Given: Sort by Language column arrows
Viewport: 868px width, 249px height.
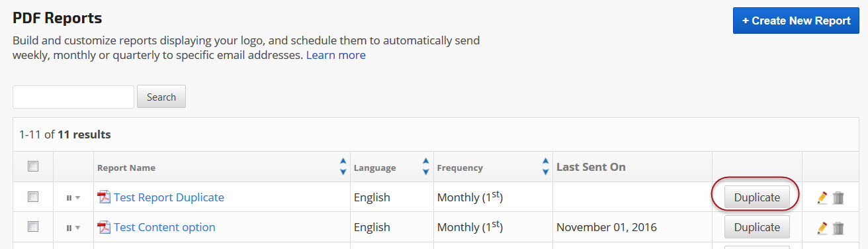Looking at the screenshot, I should click(425, 167).
